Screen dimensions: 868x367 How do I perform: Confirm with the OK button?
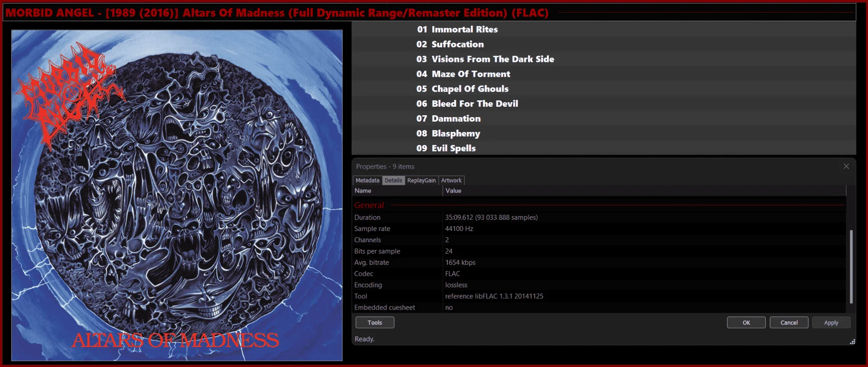pos(746,322)
